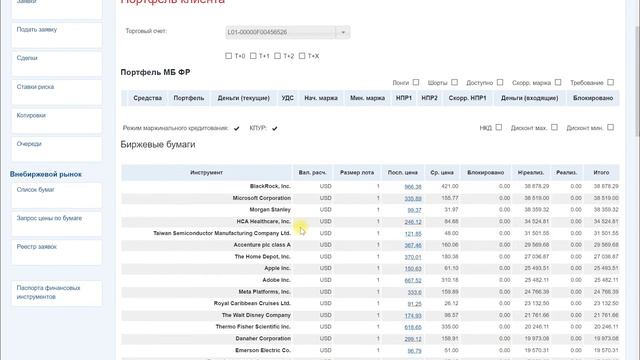640x360 pixels.
Task: Open Подать заявку in sidebar
Action: (x=57, y=35)
